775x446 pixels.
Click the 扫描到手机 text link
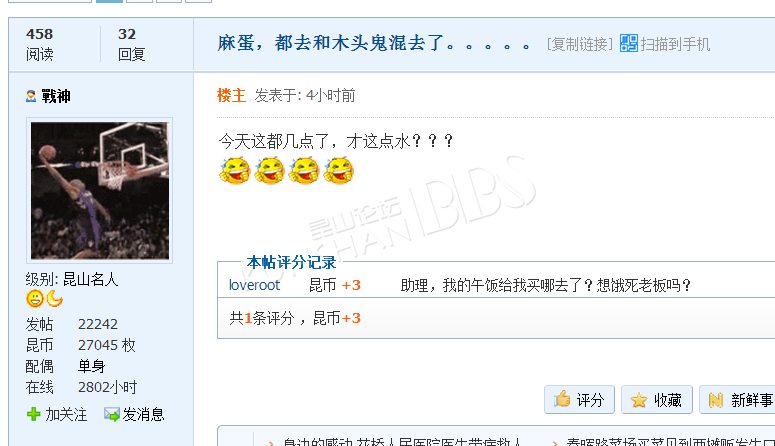pos(675,45)
